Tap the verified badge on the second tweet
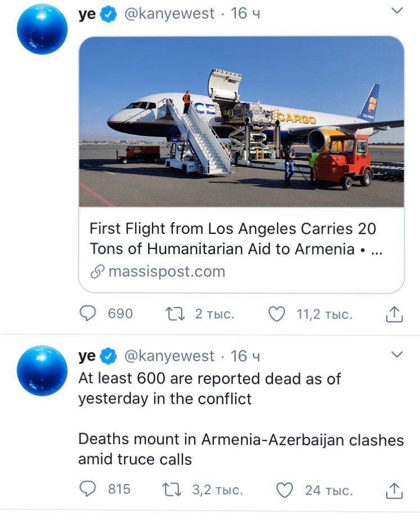 109,357
